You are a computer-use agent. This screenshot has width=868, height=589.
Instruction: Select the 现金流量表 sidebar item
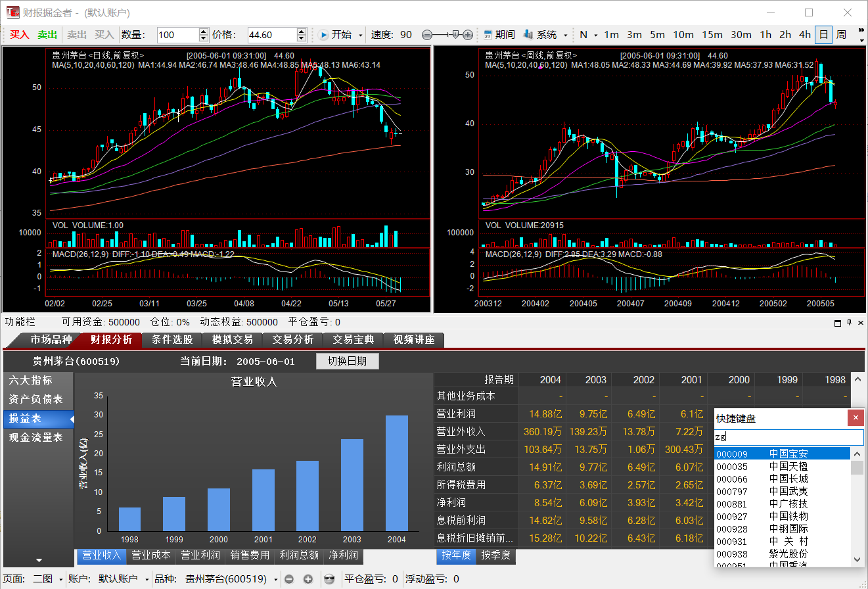[36, 437]
